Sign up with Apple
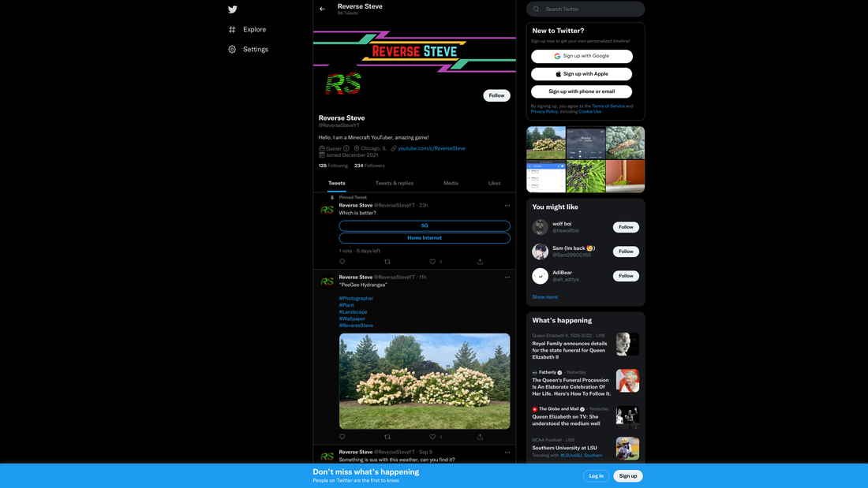This screenshot has width=868, height=488. [582, 73]
